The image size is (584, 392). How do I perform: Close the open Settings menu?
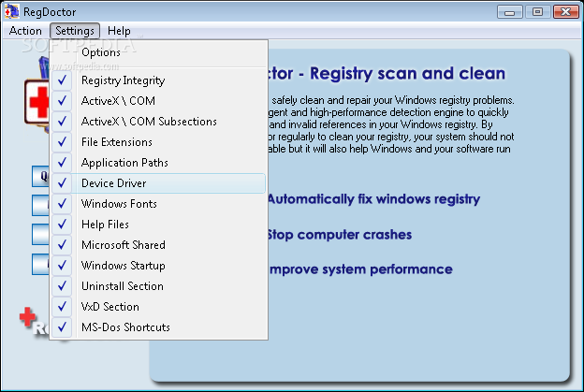[x=75, y=31]
